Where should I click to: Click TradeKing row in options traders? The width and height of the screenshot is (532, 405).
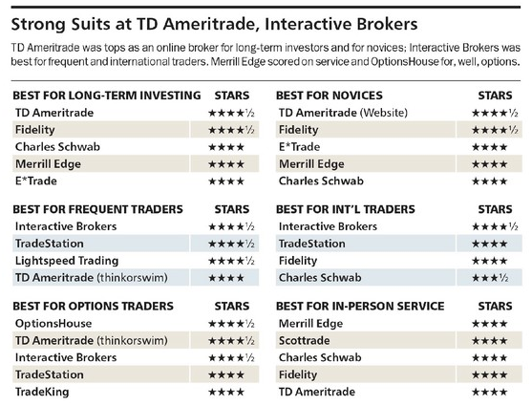click(136, 392)
